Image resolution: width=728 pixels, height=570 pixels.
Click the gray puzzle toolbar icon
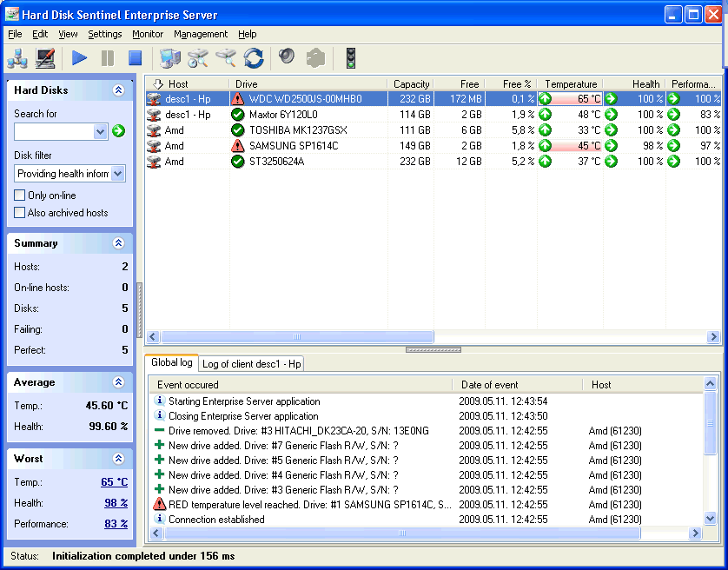pyautogui.click(x=315, y=58)
